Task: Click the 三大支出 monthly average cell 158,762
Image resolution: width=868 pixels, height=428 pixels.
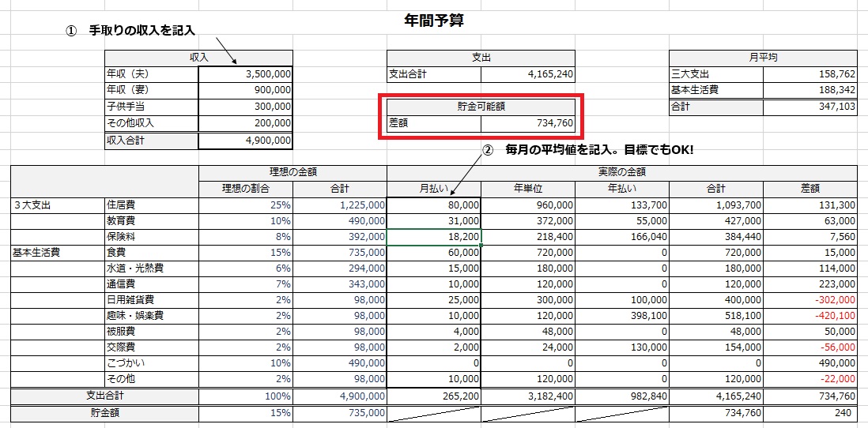Action: tap(810, 73)
